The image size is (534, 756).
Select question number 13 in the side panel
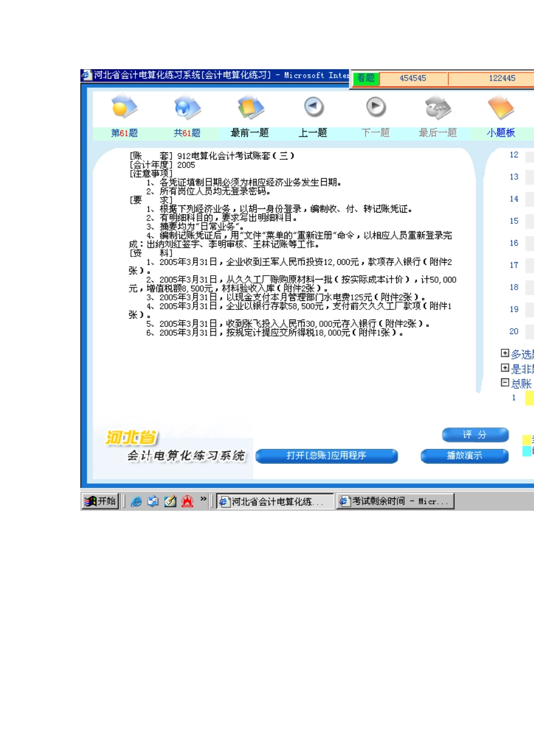point(514,177)
